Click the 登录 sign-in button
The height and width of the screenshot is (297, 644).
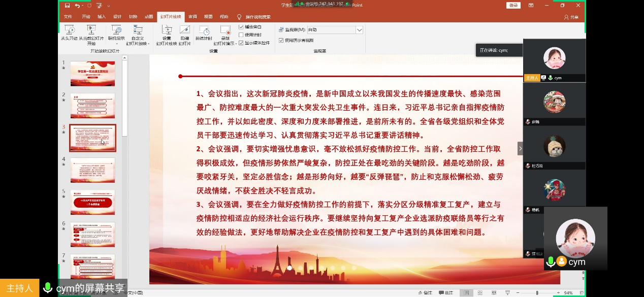click(513, 6)
